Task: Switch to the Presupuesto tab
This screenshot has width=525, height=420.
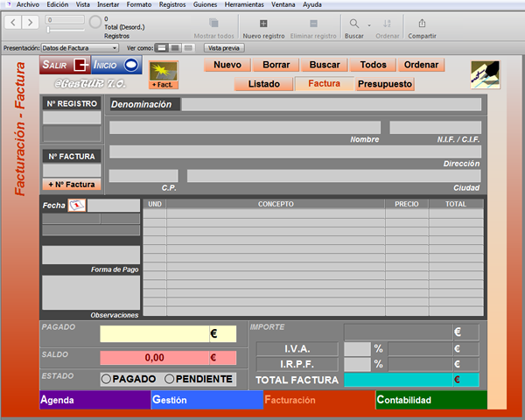Action: tap(385, 84)
